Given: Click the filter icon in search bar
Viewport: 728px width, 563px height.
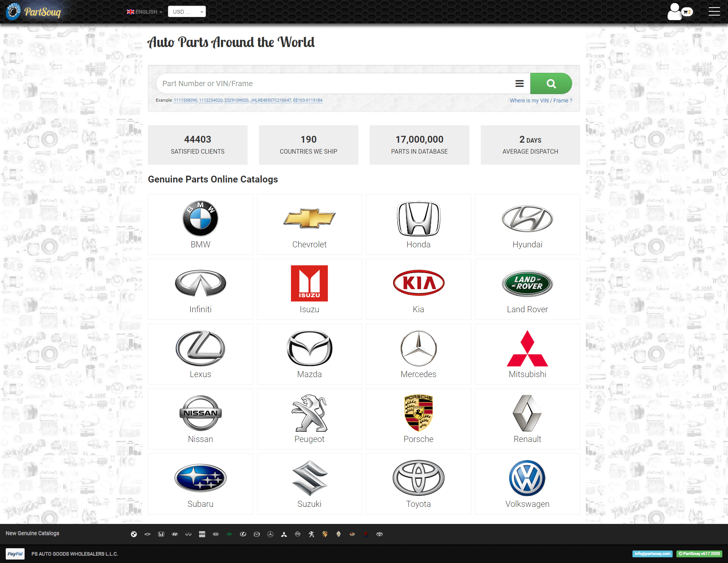Looking at the screenshot, I should pos(519,83).
